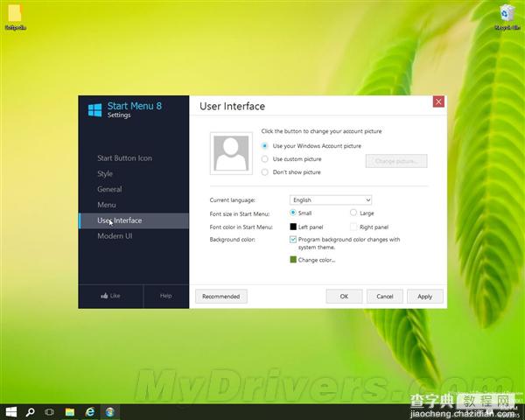Open the Start Button Icon settings
Image resolution: width=525 pixels, height=420 pixels.
pos(124,158)
